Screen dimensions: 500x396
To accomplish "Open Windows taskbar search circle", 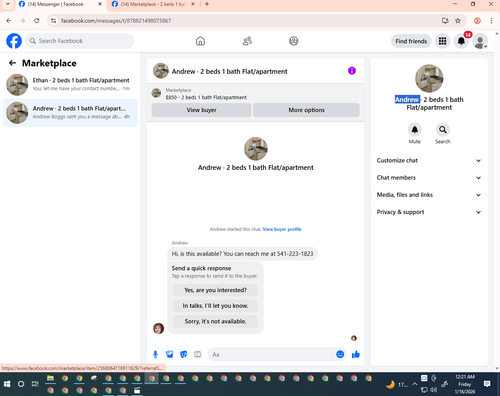I will 21,384.
